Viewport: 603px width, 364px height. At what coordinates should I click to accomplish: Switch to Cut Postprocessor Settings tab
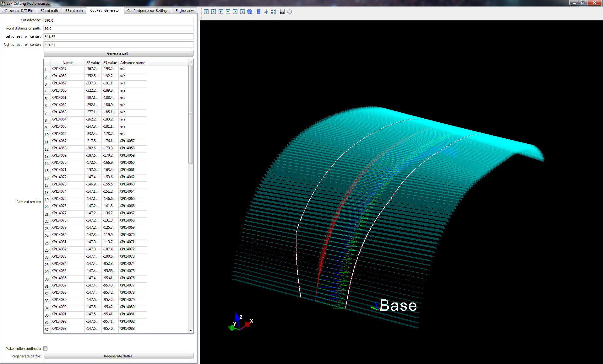(148, 11)
